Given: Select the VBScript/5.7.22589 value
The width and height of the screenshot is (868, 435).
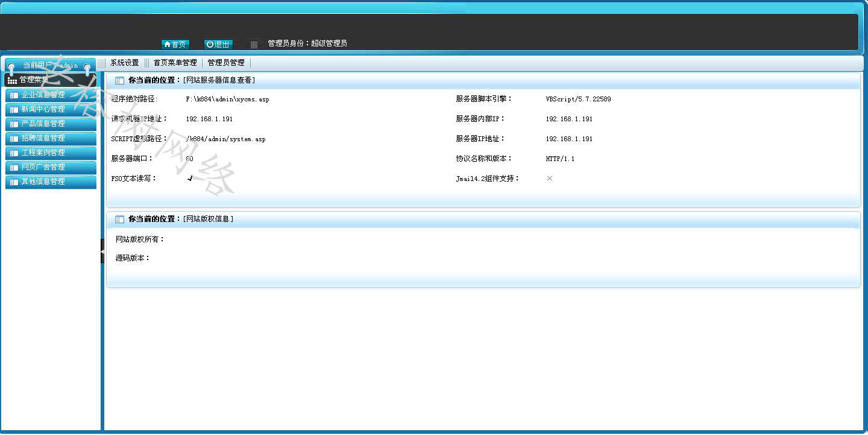Looking at the screenshot, I should [x=579, y=99].
